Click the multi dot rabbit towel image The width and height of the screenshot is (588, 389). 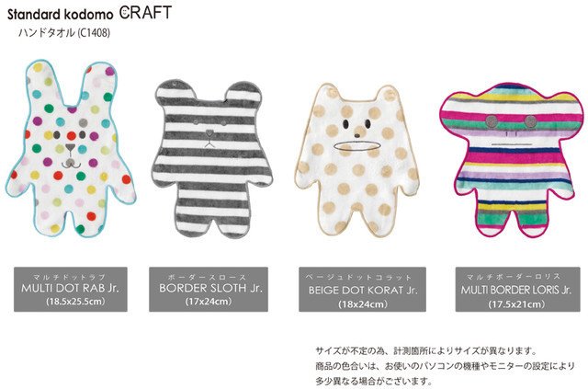click(71, 149)
